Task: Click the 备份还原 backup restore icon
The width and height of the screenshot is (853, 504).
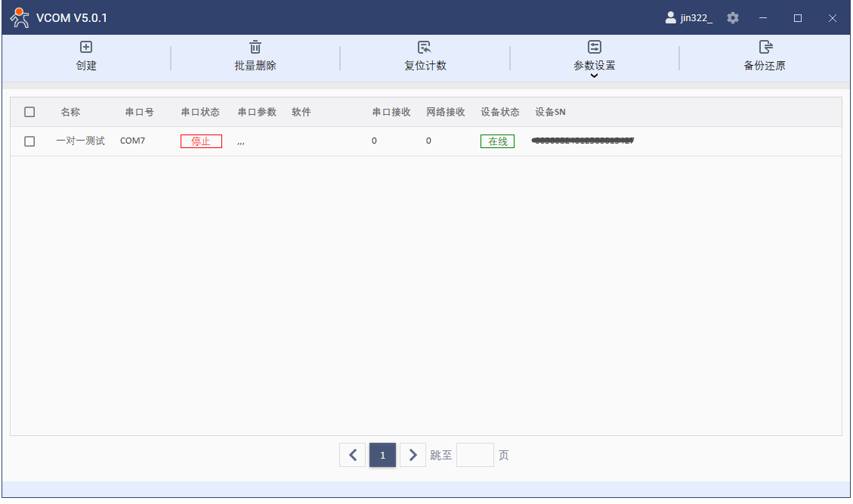Action: coord(765,48)
